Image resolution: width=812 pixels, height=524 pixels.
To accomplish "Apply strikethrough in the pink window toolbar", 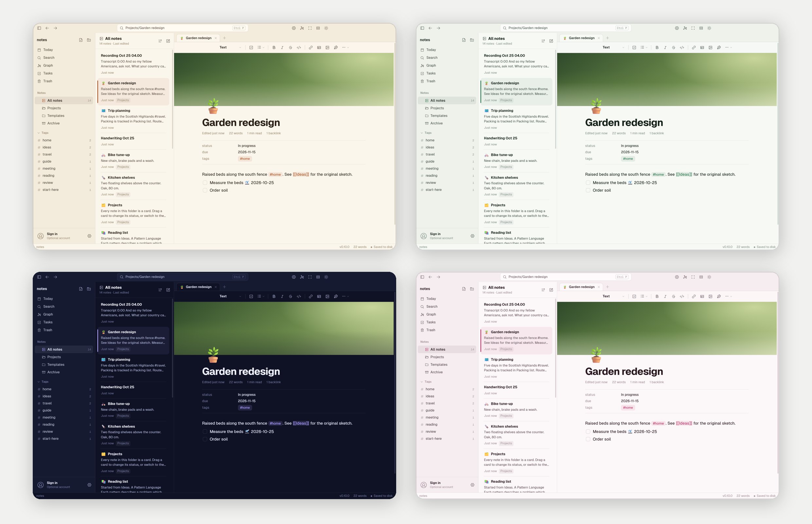I will (674, 296).
